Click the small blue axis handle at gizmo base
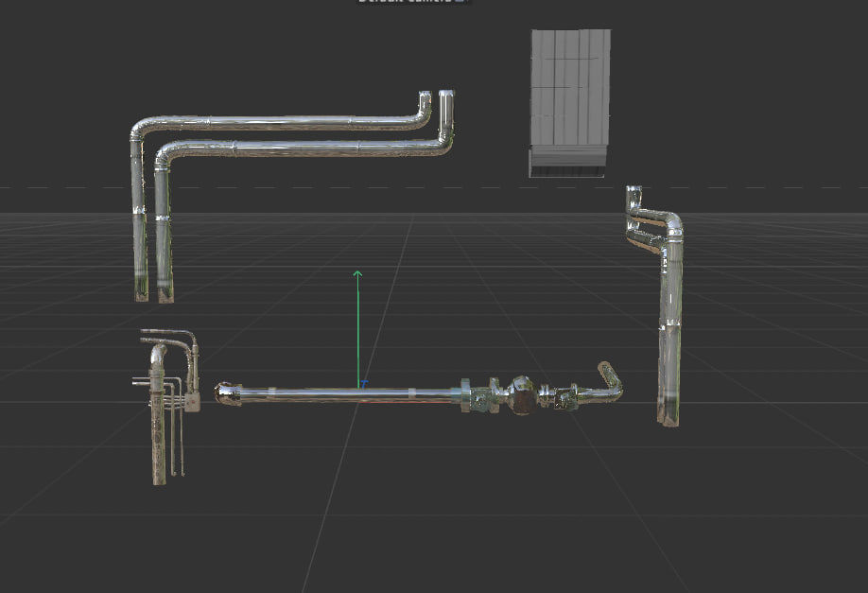 click(364, 384)
